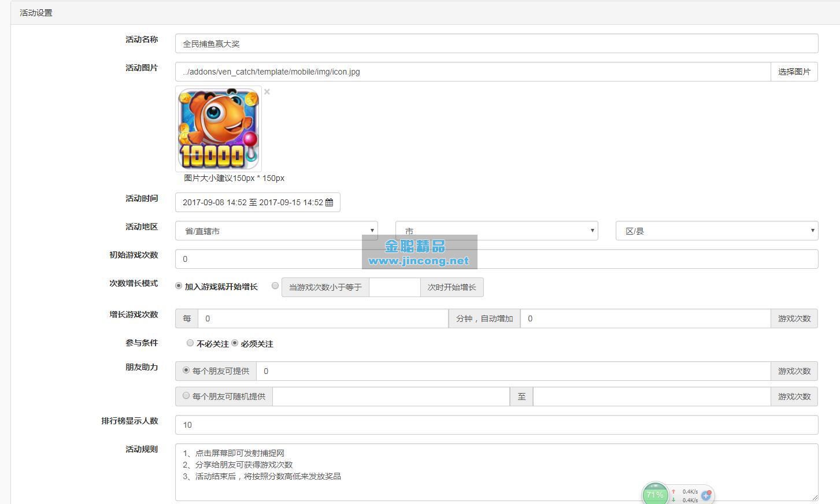
Task: Click the minutes field after 每
Action: [x=323, y=318]
